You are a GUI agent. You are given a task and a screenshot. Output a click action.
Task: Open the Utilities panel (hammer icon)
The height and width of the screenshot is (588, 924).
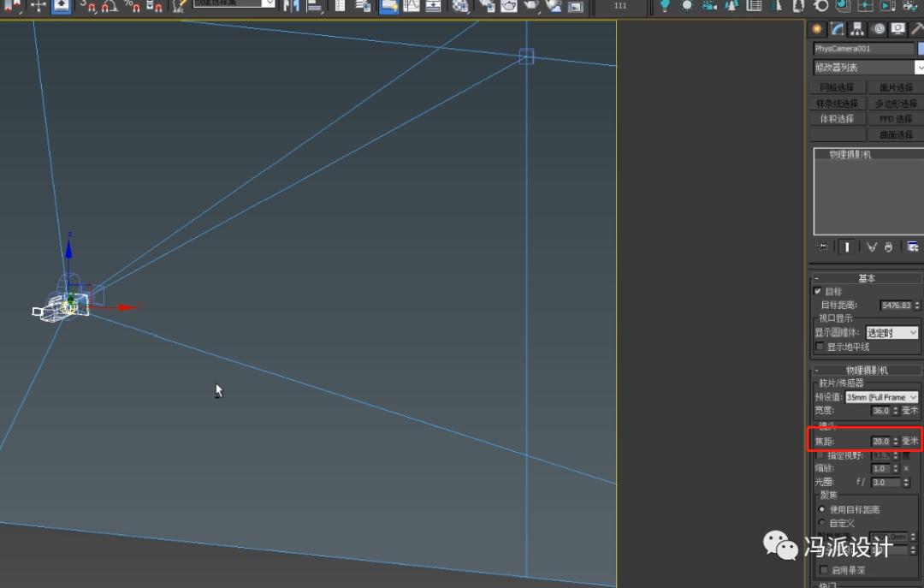(916, 29)
